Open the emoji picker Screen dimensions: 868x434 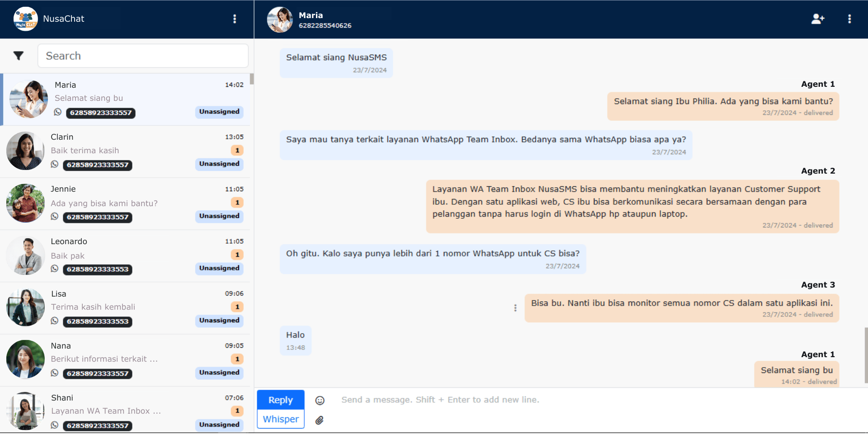click(x=320, y=401)
